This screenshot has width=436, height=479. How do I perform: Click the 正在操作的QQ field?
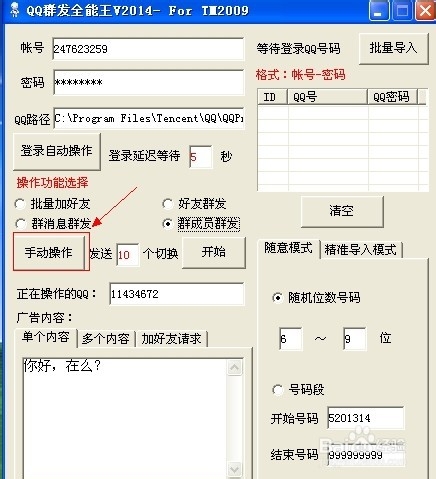click(177, 294)
